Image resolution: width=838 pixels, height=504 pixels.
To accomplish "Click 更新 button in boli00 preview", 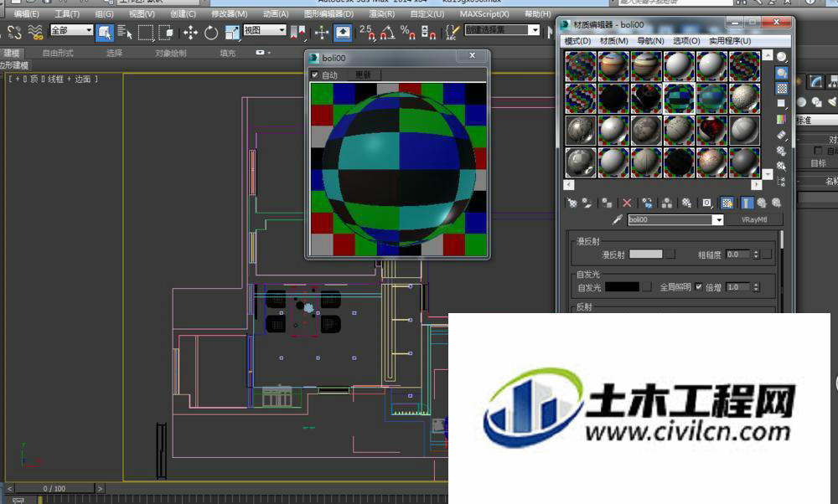I will pos(364,75).
